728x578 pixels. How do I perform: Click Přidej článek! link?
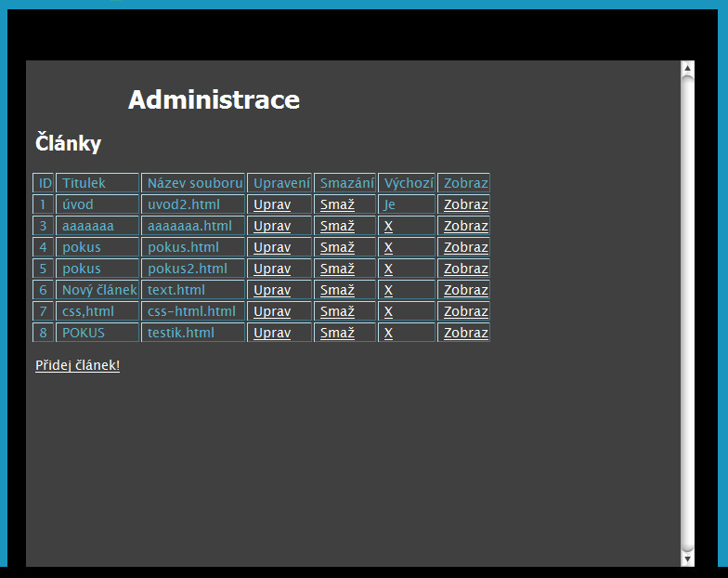coord(78,366)
